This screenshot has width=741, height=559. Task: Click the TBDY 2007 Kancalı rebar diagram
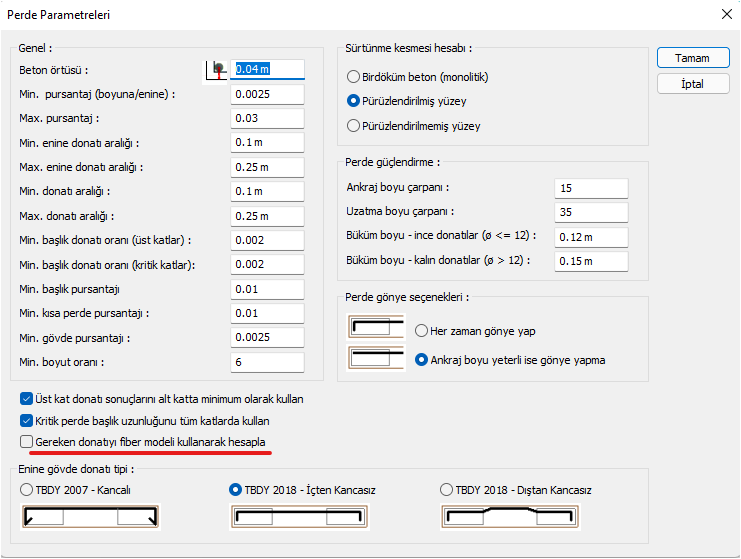pyautogui.click(x=91, y=517)
